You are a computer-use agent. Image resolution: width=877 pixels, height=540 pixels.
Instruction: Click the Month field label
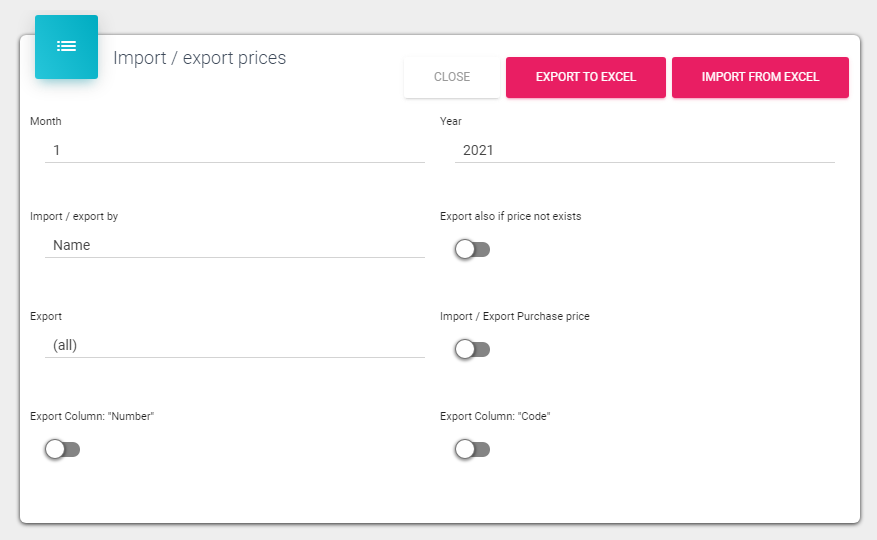point(46,121)
